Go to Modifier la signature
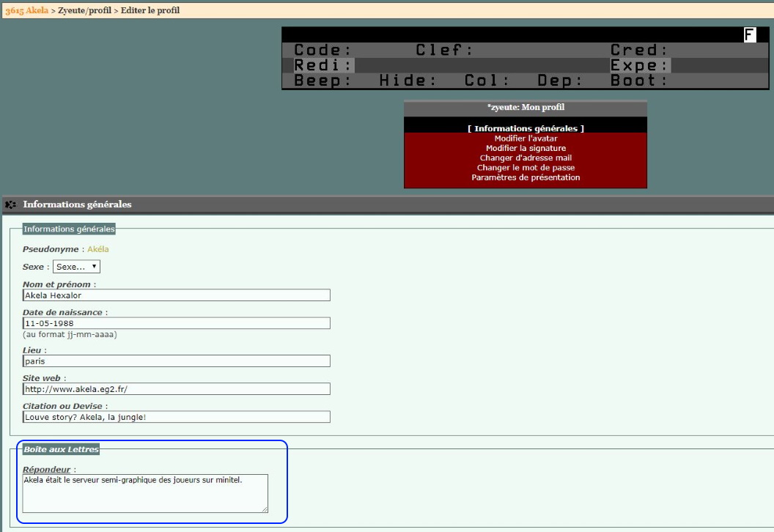The image size is (774, 532). [x=526, y=148]
